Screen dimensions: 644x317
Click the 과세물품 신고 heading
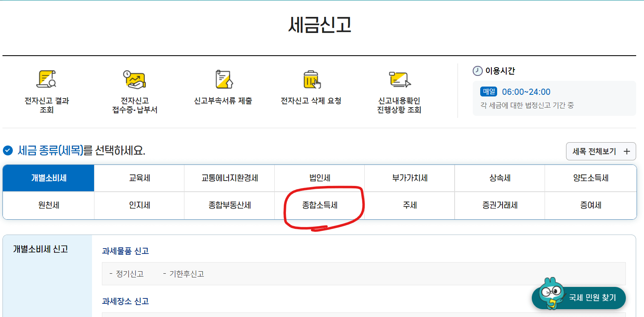pos(125,251)
